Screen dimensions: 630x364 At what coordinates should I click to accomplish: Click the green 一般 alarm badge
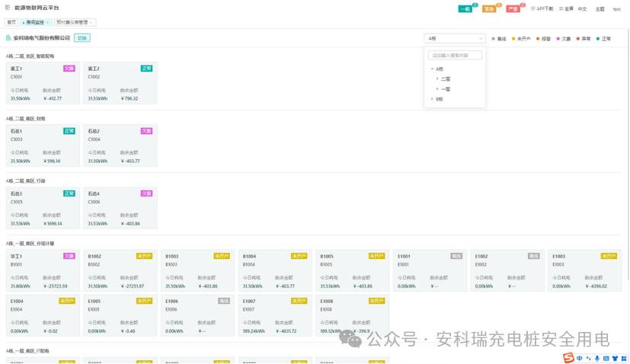465,9
